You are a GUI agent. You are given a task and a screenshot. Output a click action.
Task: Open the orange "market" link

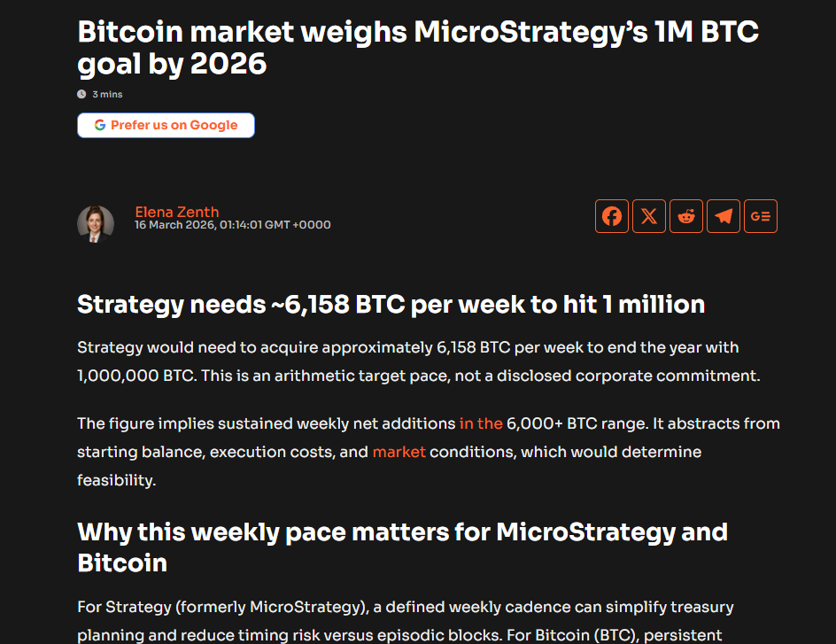399,452
